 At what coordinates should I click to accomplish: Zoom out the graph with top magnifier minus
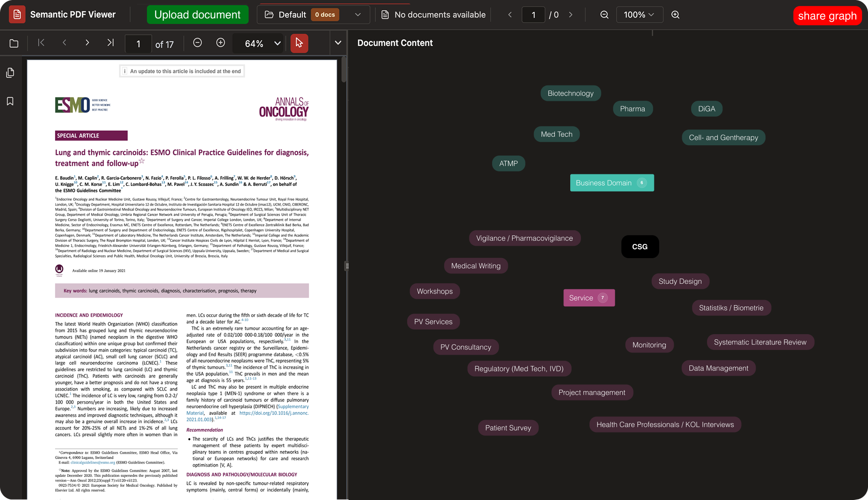click(x=604, y=15)
